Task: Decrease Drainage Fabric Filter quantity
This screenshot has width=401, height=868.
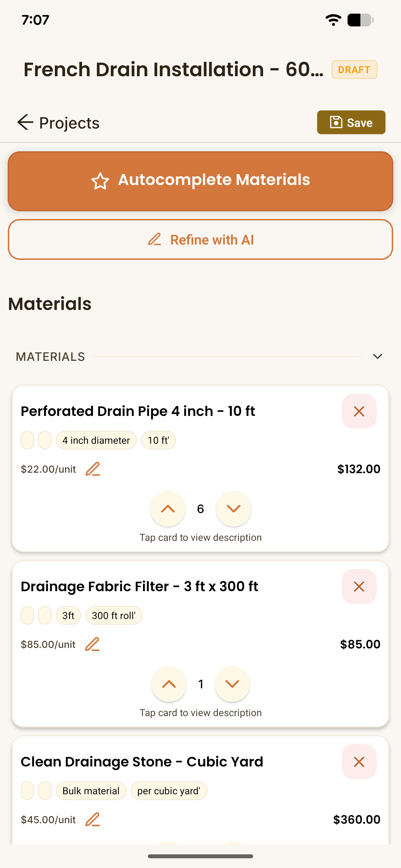Action: tap(232, 684)
